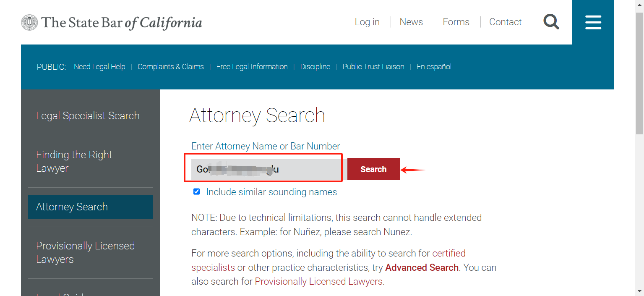
Task: Go to the News page
Action: tap(411, 22)
